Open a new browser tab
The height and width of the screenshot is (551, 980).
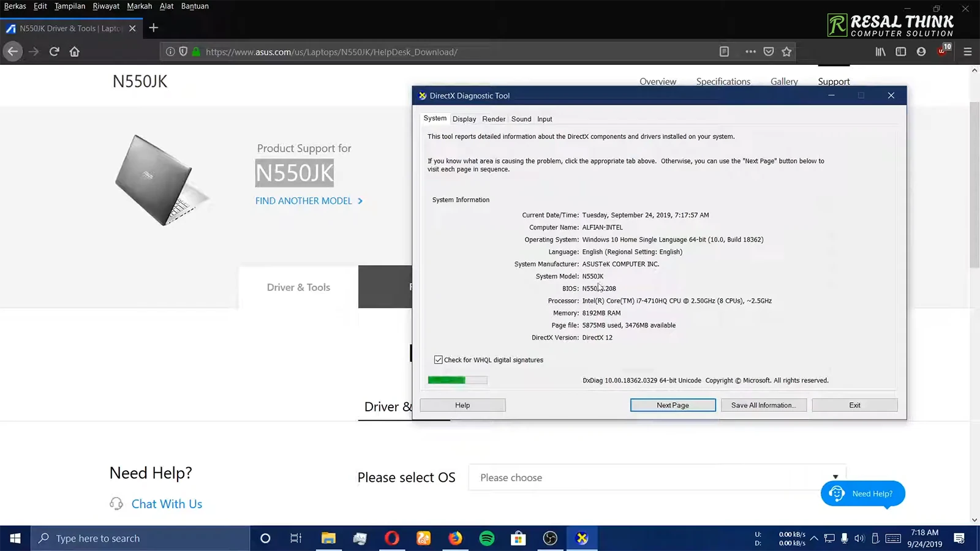coord(153,28)
